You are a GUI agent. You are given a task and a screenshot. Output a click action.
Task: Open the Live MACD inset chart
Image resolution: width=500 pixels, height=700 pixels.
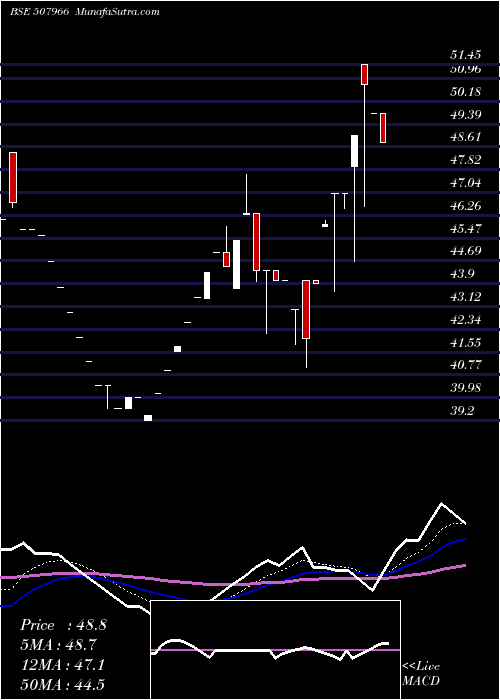click(275, 650)
